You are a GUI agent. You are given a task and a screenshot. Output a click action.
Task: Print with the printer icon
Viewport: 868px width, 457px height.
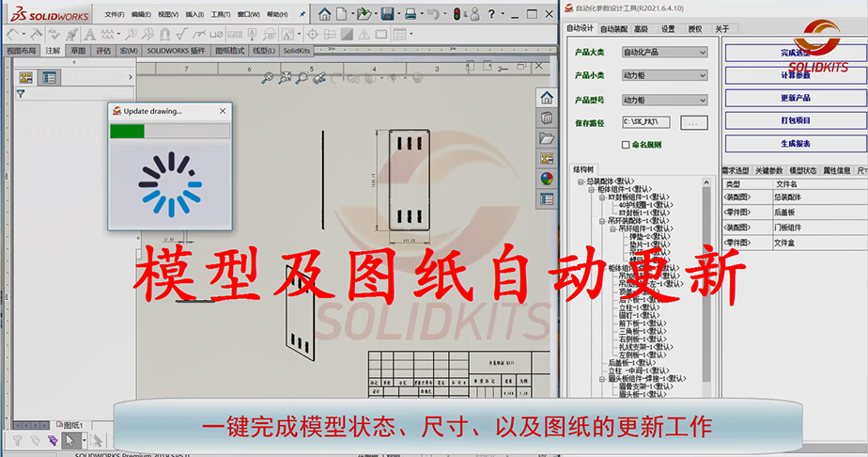[x=411, y=14]
